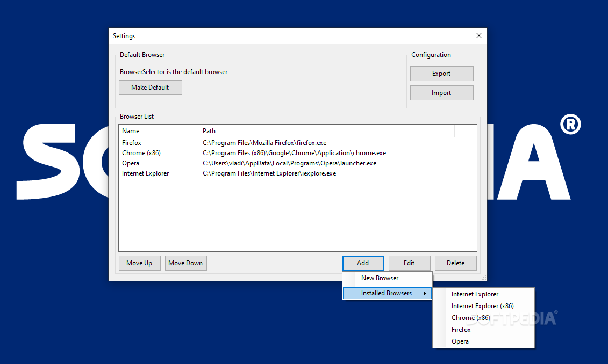
Task: Pick Chrome (x86) in installed browsers submenu
Action: pyautogui.click(x=483, y=318)
